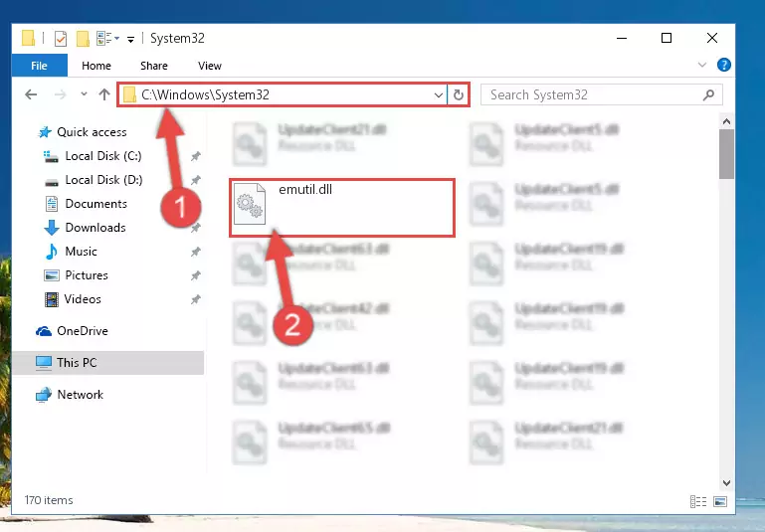
Task: Click the scrollbar down arrow
Action: tap(726, 482)
